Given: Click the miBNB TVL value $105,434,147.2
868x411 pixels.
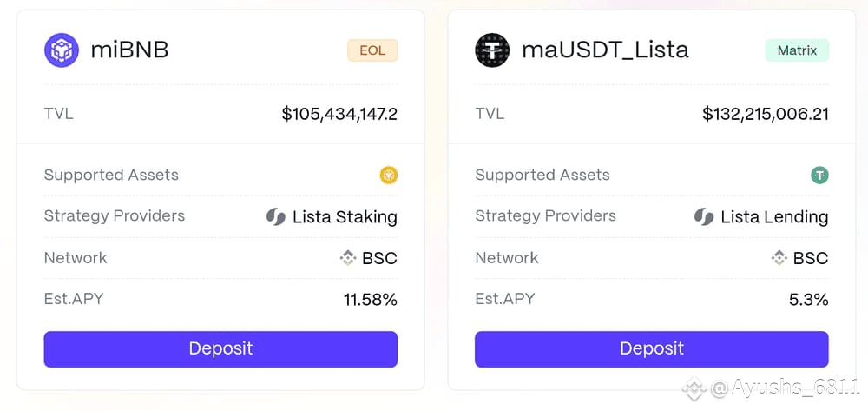Looking at the screenshot, I should click(339, 114).
